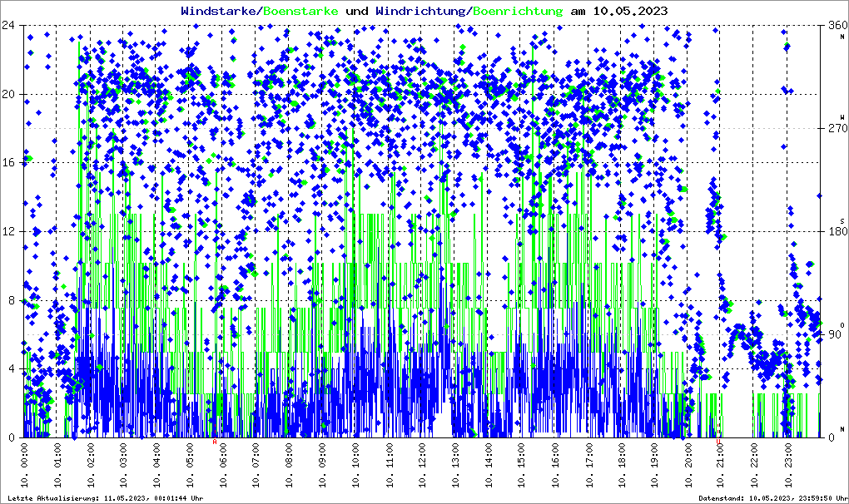Screen dimensions: 849x504
Task: Click the 17:00 time axis label
Action: pos(587,465)
